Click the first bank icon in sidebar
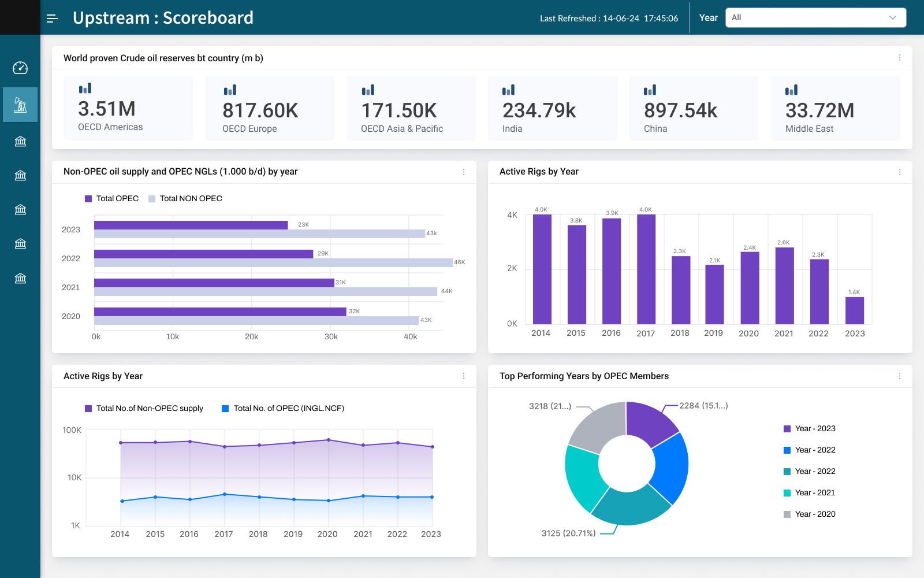The height and width of the screenshot is (578, 924). pyautogui.click(x=20, y=142)
